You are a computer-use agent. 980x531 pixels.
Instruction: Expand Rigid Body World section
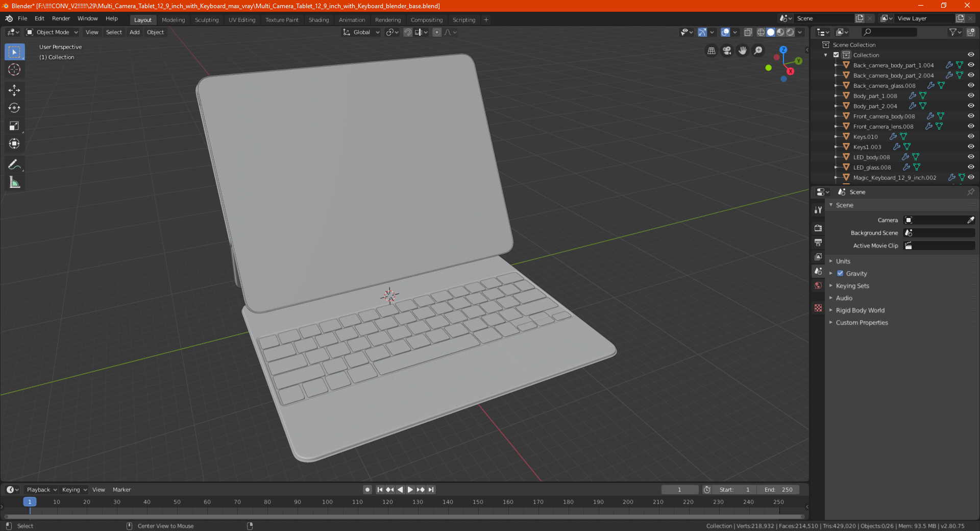(x=860, y=310)
